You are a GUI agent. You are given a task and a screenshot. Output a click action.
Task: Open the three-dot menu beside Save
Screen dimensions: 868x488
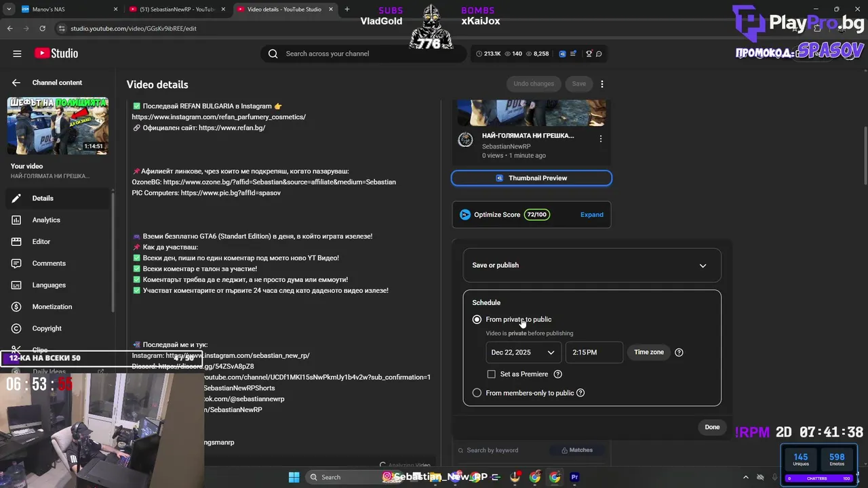[601, 84]
